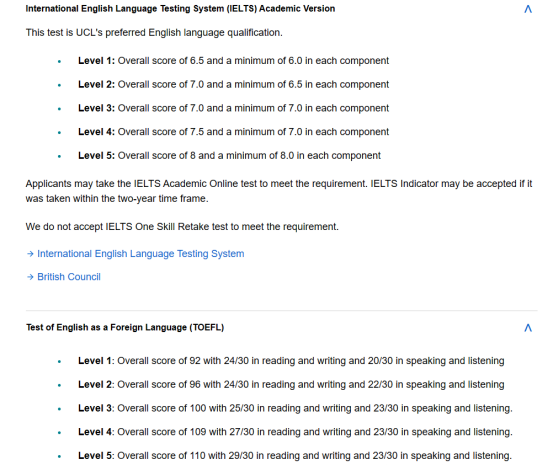Click the UCL's preferred English qualification sentence
This screenshot has width=554, height=466.
click(154, 33)
